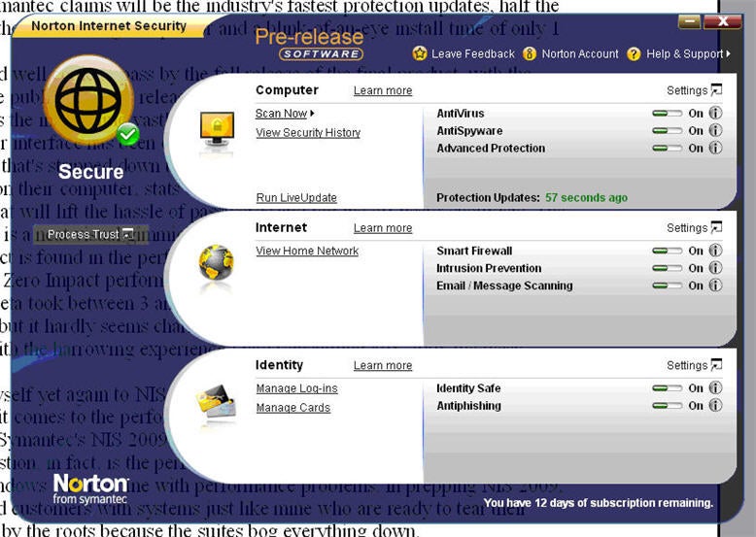Open Identity section Settings
The width and height of the screenshot is (756, 537).
click(x=694, y=365)
